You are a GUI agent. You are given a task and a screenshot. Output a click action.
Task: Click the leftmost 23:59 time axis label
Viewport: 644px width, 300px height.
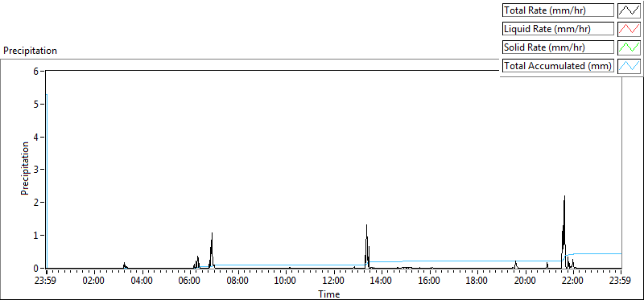[x=47, y=282]
